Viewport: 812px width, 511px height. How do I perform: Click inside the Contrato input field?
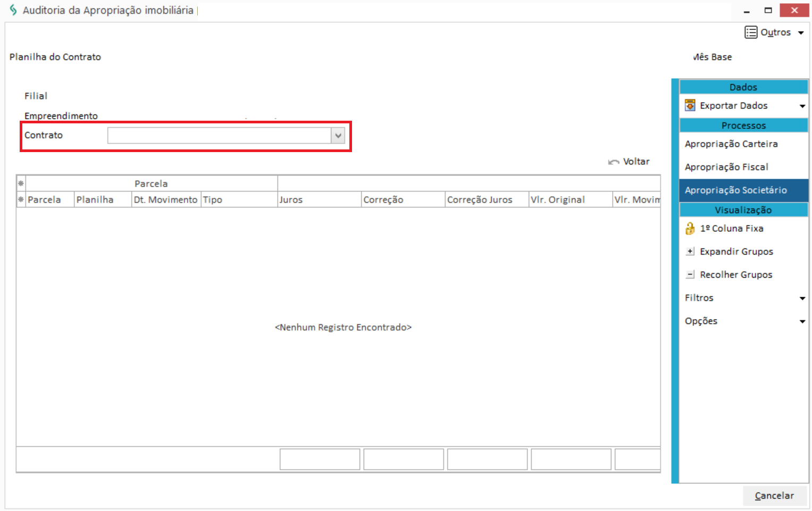pyautogui.click(x=219, y=136)
